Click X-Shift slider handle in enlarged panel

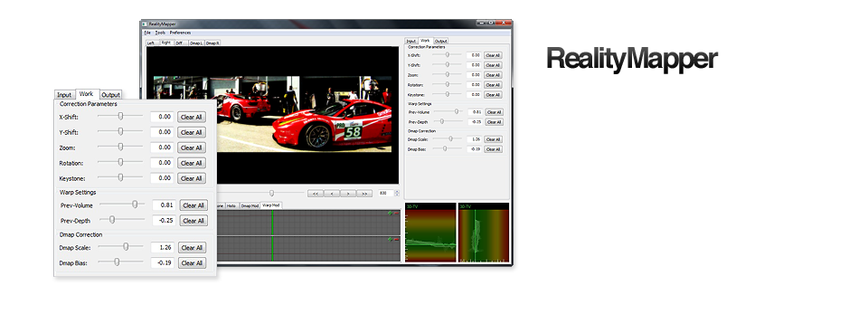point(120,116)
